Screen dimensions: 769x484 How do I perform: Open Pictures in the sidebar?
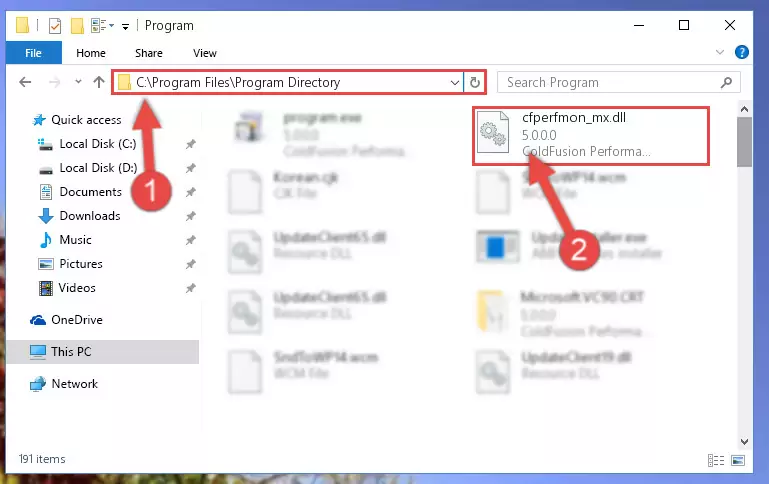click(x=81, y=264)
